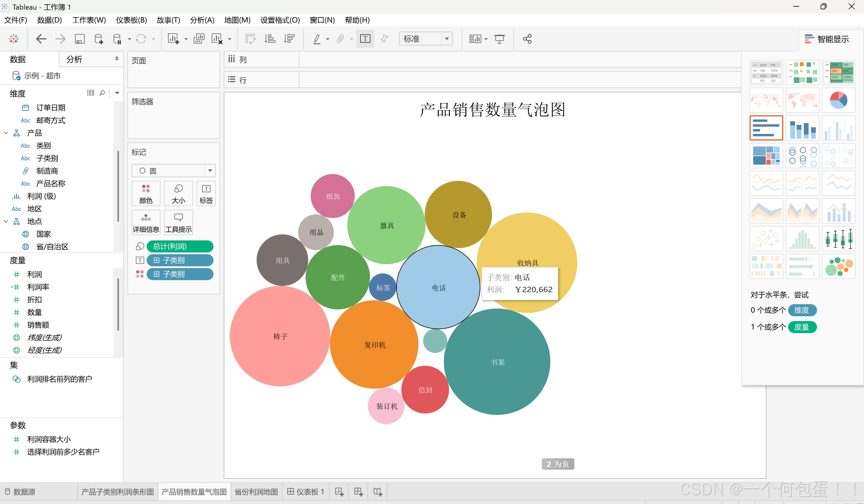Image resolution: width=864 pixels, height=504 pixels.
Task: Toggle the fix axes pin icon
Action: 384,39
